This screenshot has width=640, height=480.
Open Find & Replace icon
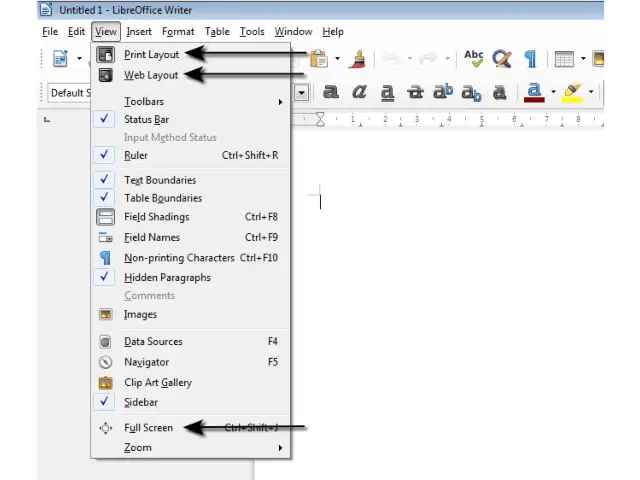pos(502,59)
